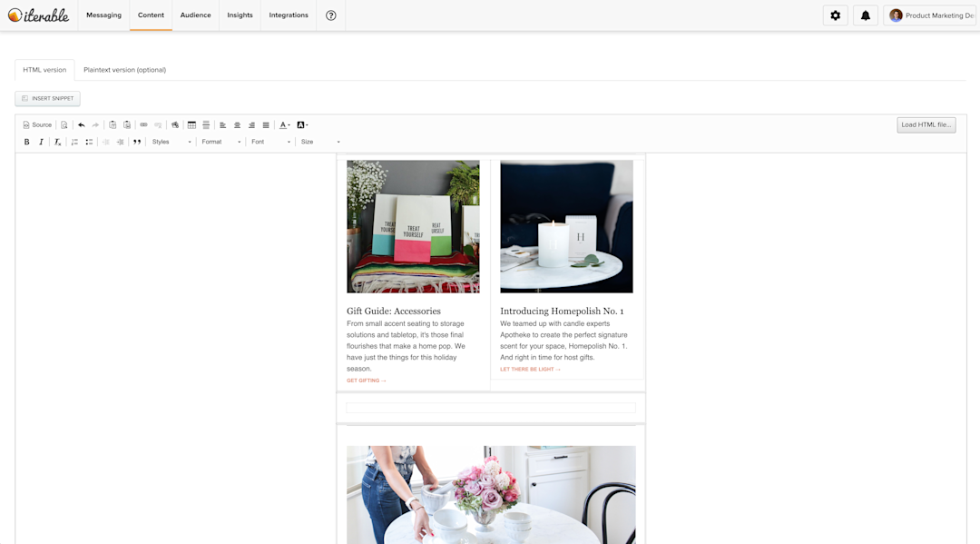The height and width of the screenshot is (544, 980).
Task: Click Paste from Word icon
Action: (127, 125)
